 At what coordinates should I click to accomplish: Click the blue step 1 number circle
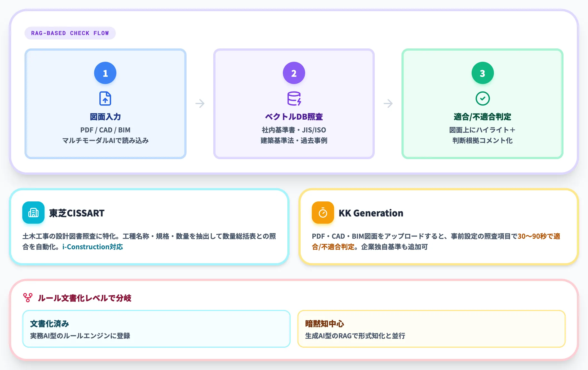(105, 73)
